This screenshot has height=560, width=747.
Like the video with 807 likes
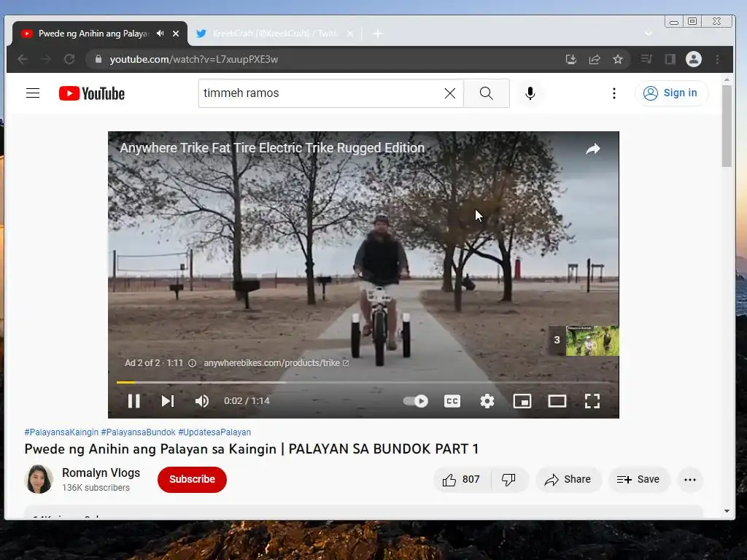pyautogui.click(x=462, y=480)
